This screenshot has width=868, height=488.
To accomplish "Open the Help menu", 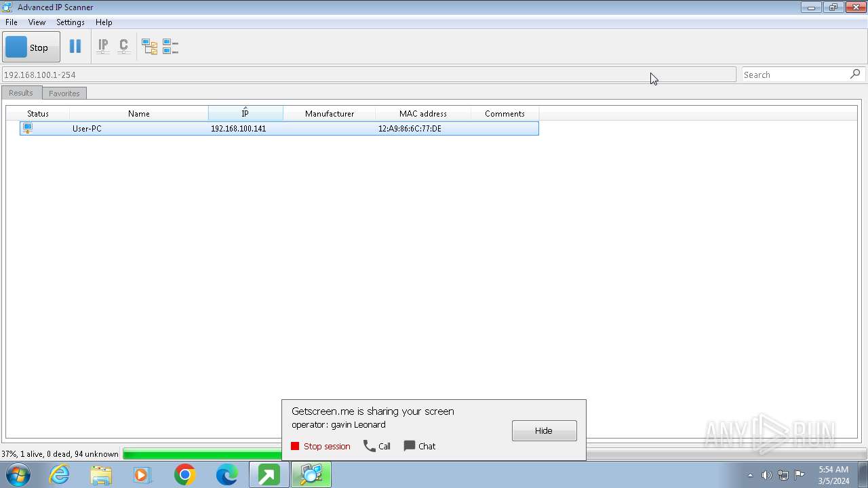I will point(104,22).
